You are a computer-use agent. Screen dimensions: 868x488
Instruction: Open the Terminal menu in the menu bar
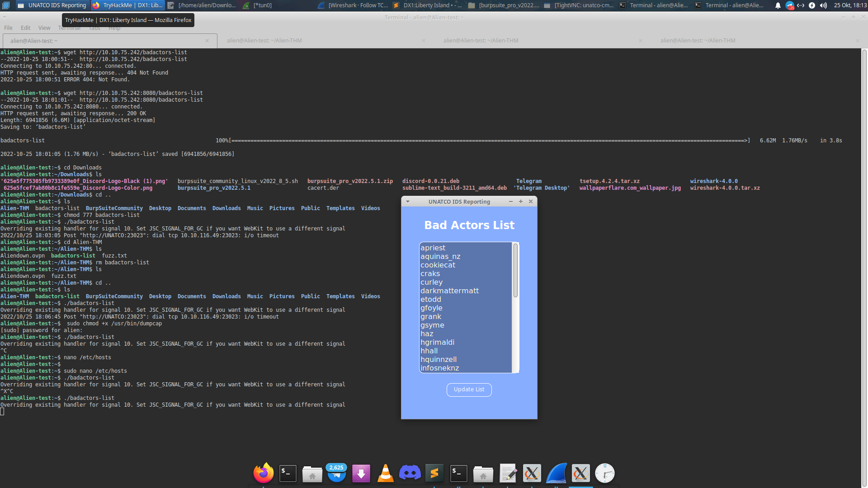click(69, 28)
